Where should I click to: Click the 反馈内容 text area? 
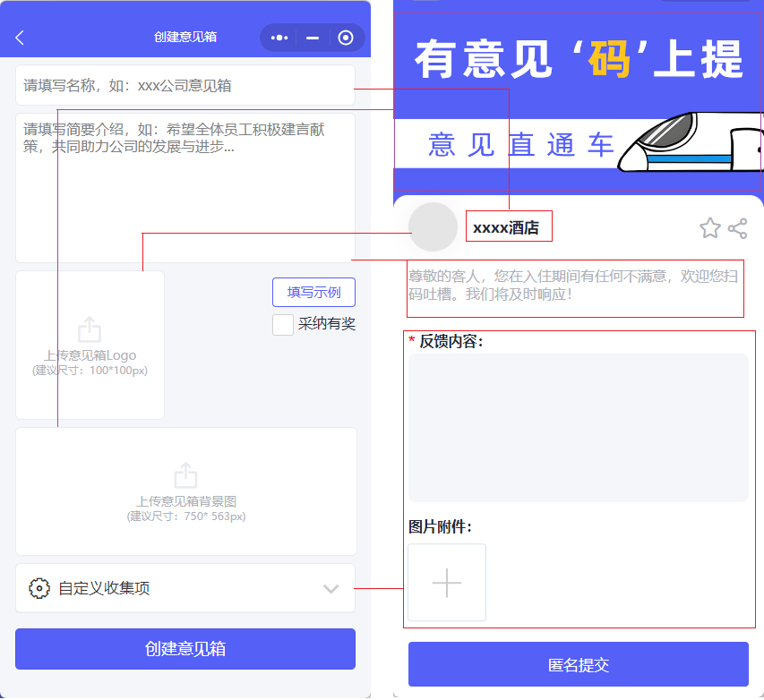tap(578, 427)
